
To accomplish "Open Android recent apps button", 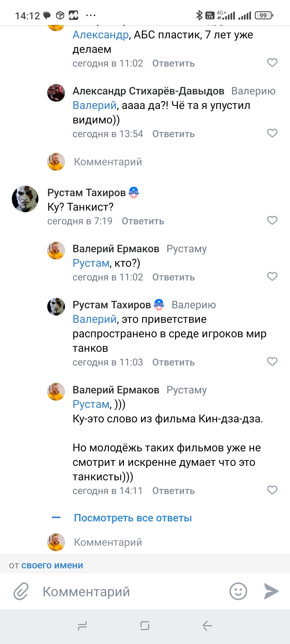I will [x=82, y=626].
